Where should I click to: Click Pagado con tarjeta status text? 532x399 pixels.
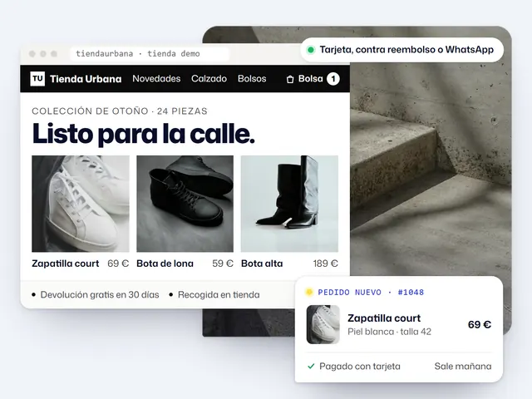(360, 367)
